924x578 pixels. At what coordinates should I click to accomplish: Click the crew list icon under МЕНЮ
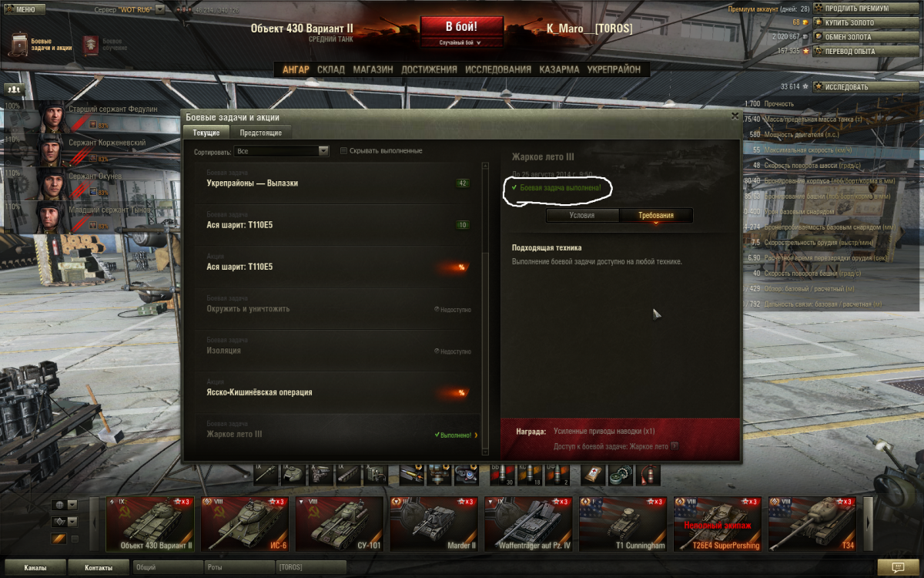tap(13, 89)
